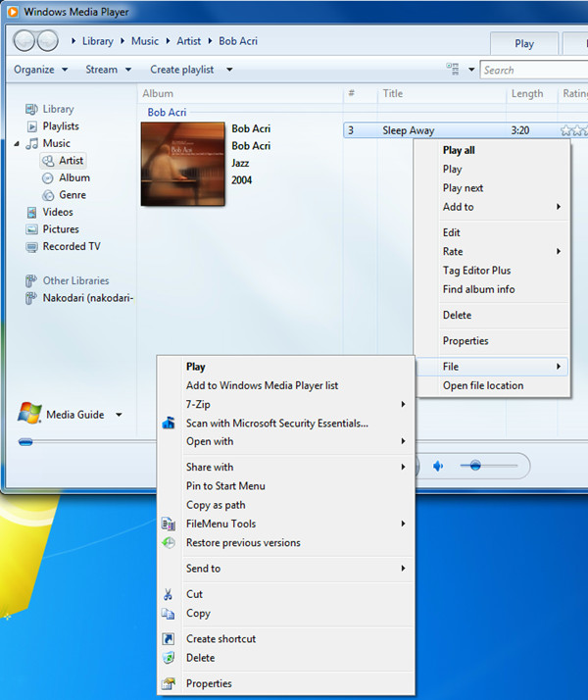
Task: Mute sound using the speaker icon
Action: coord(438,466)
